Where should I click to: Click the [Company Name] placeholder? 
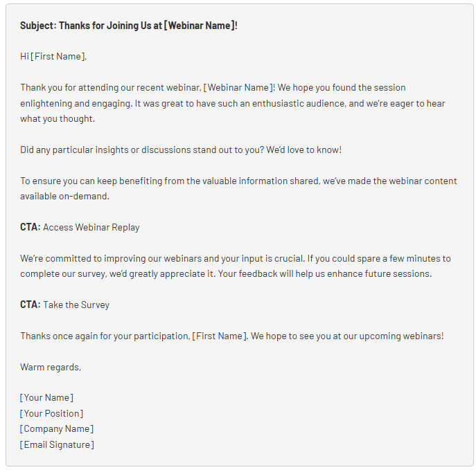57,429
